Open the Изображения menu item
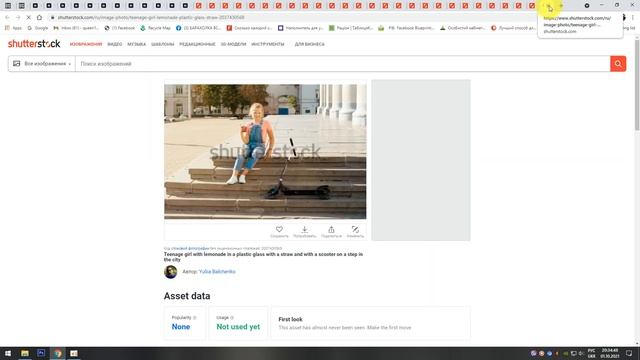Viewport: 640px width, 360px height. [86, 44]
